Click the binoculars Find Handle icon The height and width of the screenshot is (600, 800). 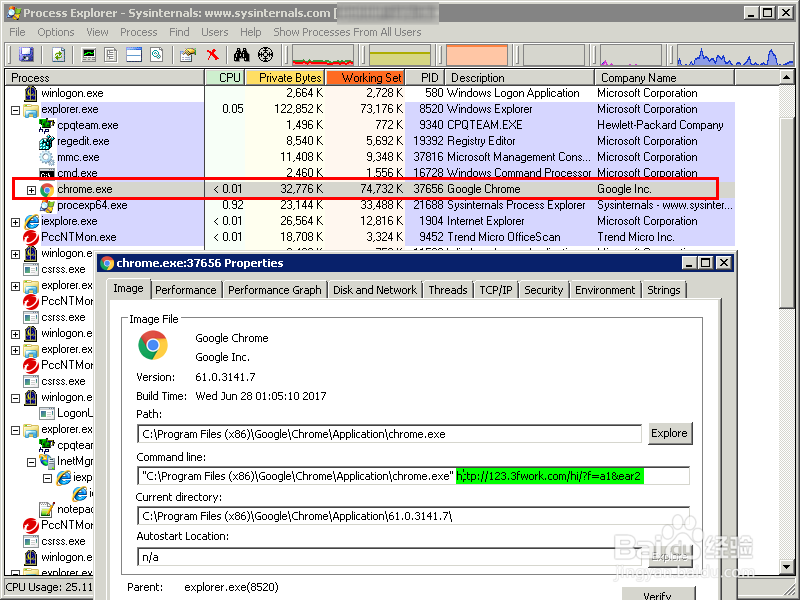click(x=241, y=54)
